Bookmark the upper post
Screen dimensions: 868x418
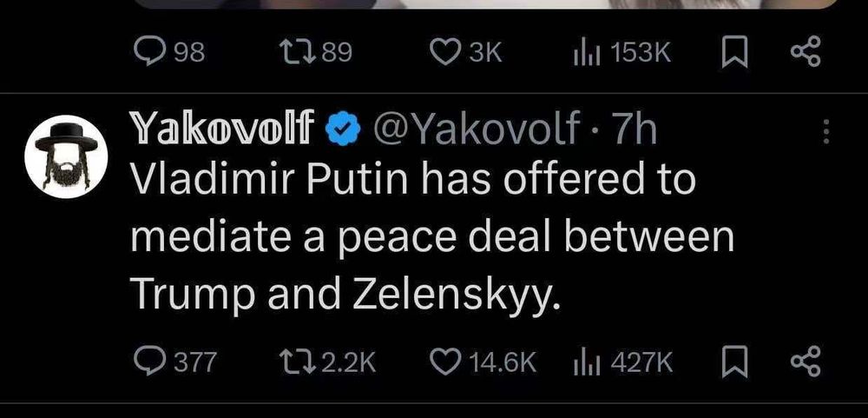733,54
